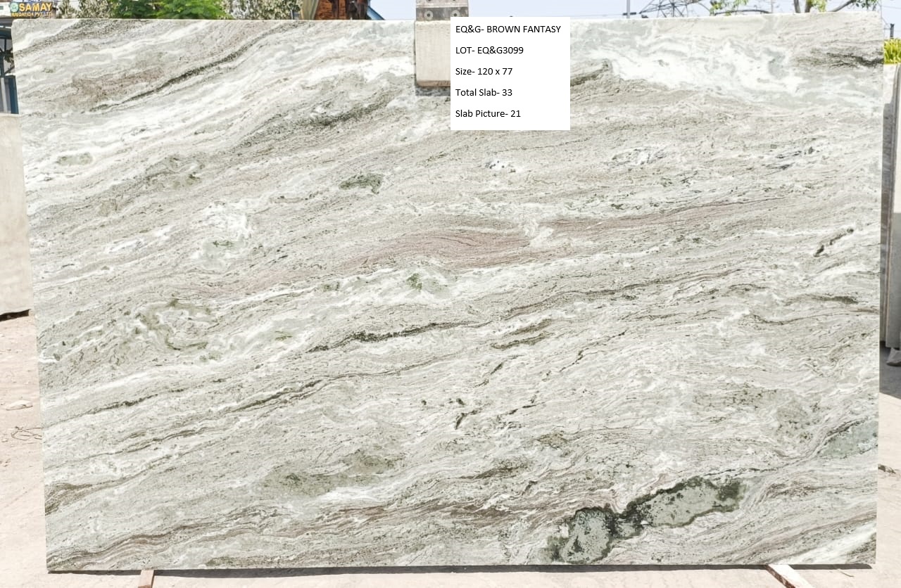
Task: Select the "EQ&G- BROWN FANTASY" title text
Action: [508, 30]
